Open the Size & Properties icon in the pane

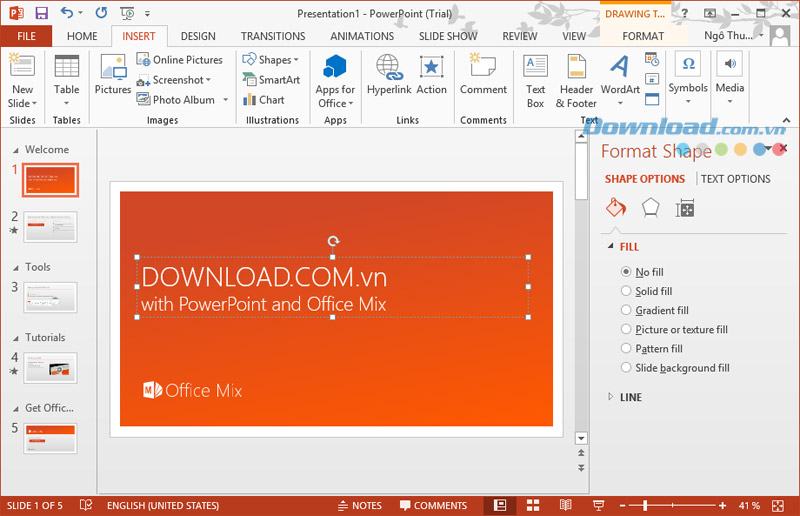(685, 208)
